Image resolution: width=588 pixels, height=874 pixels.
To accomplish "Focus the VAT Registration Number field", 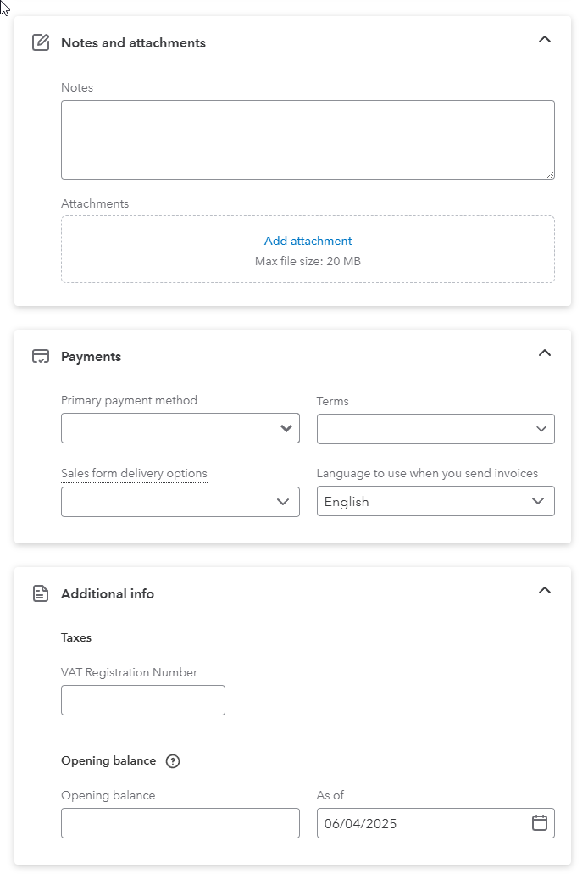I will pos(143,700).
